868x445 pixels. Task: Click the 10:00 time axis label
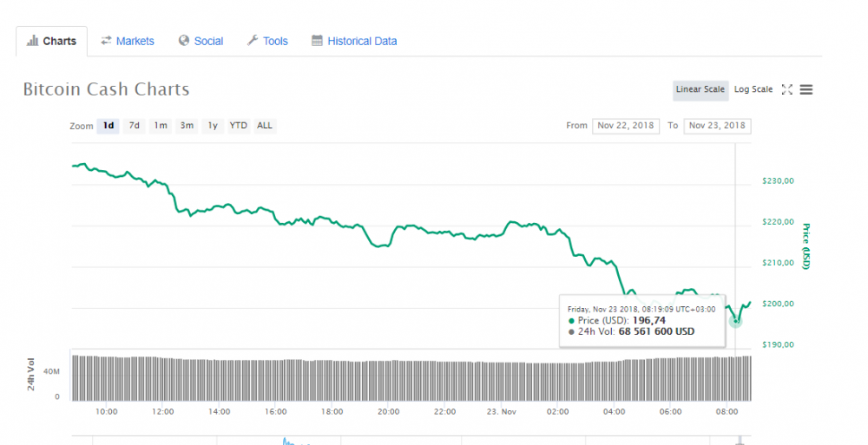(106, 412)
